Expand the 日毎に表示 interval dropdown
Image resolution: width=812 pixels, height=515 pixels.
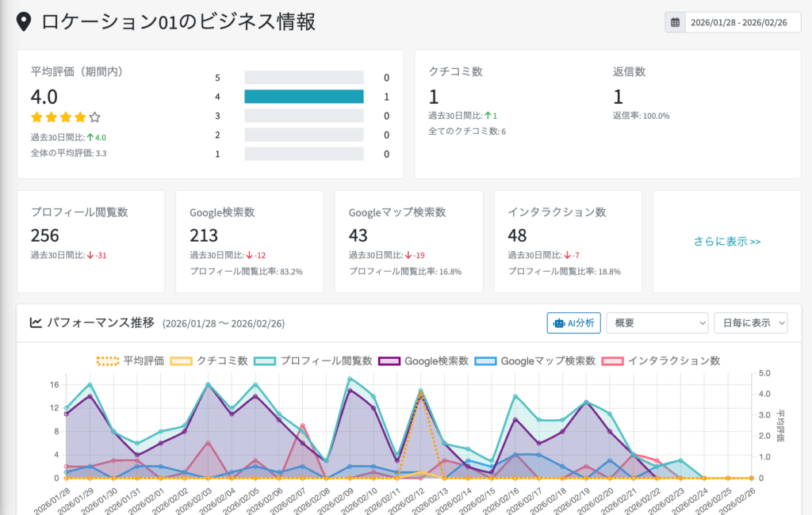click(750, 322)
